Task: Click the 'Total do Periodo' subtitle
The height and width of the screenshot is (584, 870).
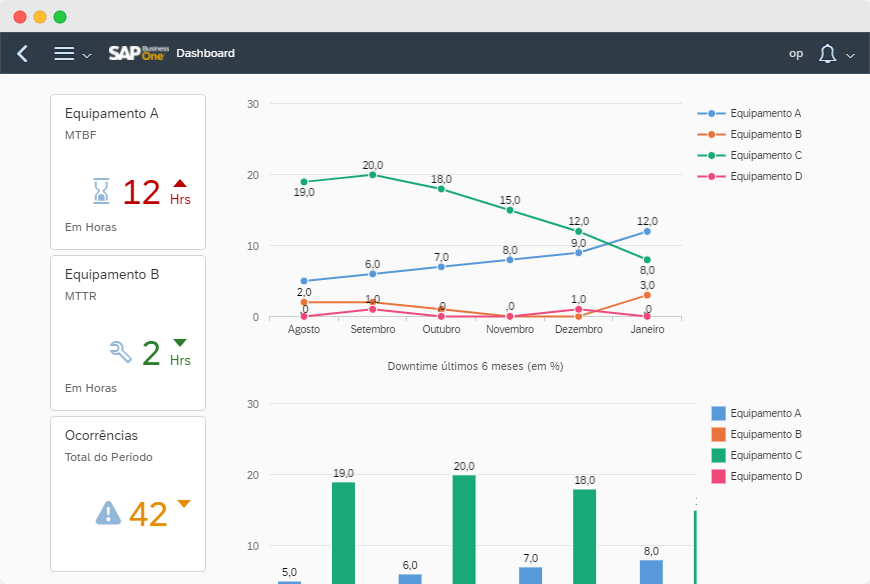Action: pyautogui.click(x=109, y=457)
